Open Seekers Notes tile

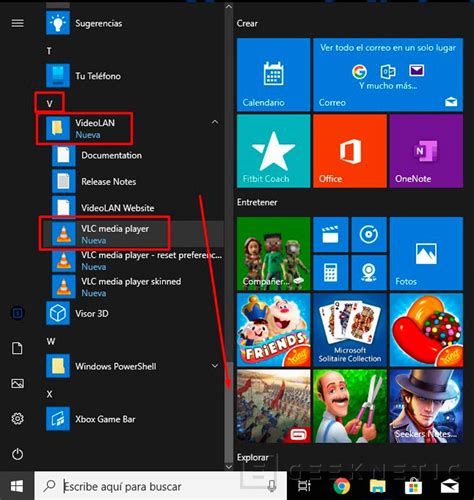tap(426, 406)
